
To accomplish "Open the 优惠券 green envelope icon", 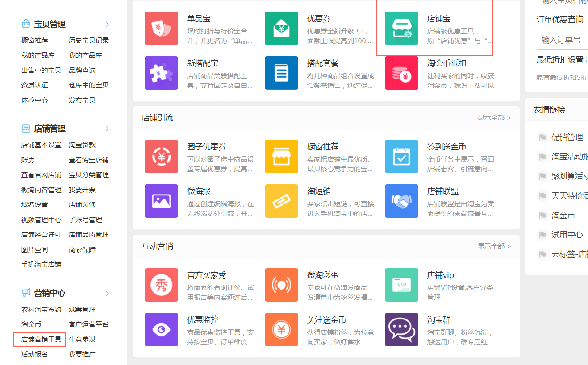I will coord(281,28).
